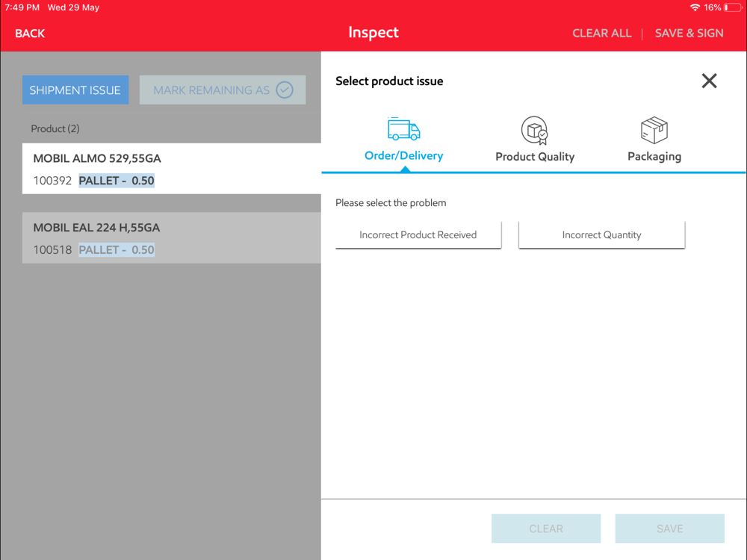The image size is (747, 560).
Task: Tap SAVE & SIGN in header
Action: 689,34
